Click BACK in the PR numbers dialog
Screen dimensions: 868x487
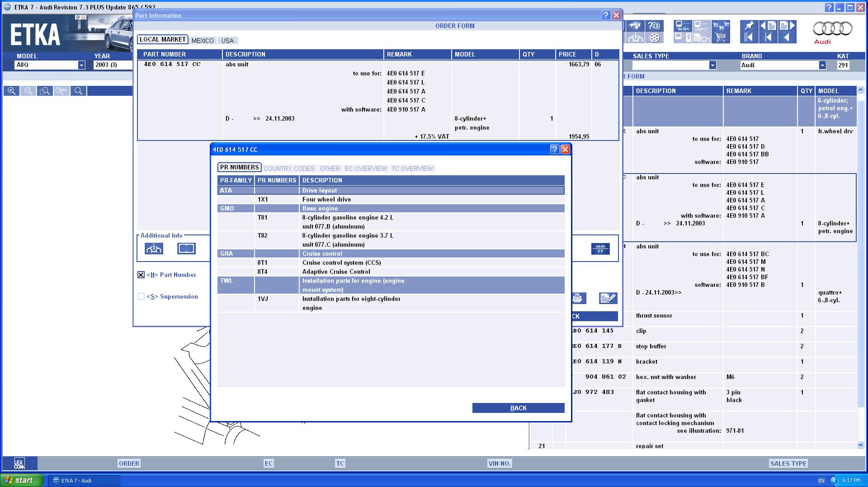point(519,408)
